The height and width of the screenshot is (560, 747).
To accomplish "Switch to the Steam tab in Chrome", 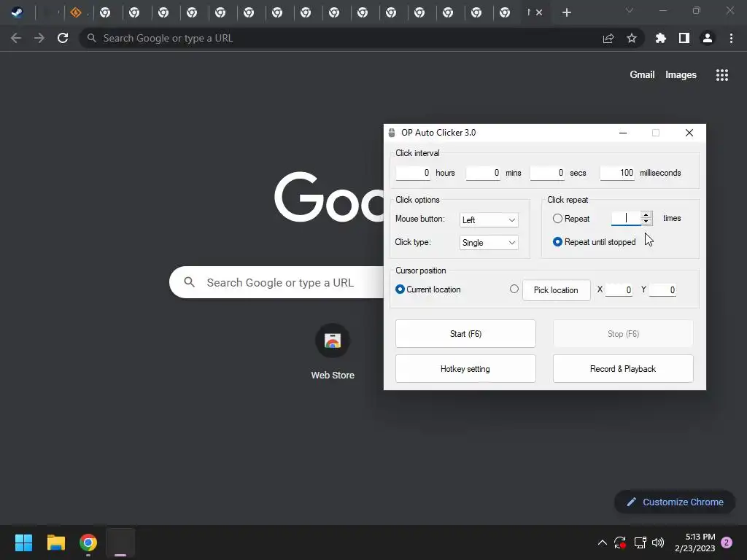I will [18, 12].
